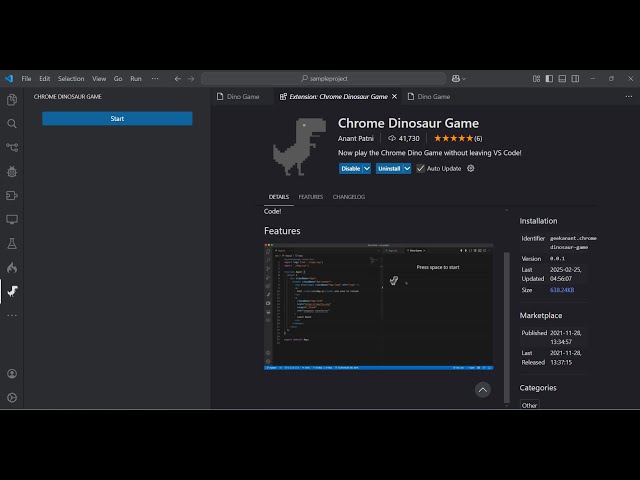Open Source Control view icon
Viewport: 640px width, 480px height.
pyautogui.click(x=12, y=148)
